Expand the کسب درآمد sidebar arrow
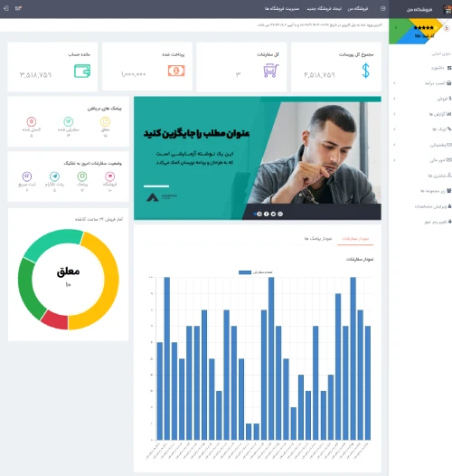 (x=394, y=83)
